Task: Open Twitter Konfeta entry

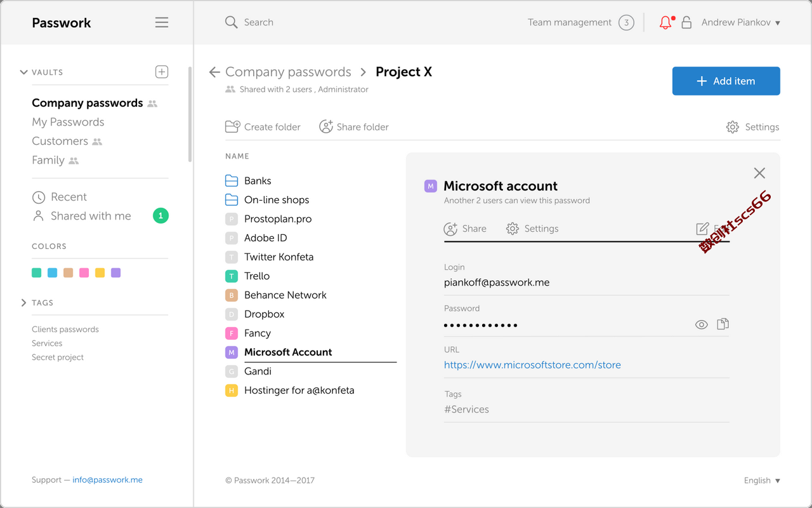Action: pyautogui.click(x=279, y=257)
